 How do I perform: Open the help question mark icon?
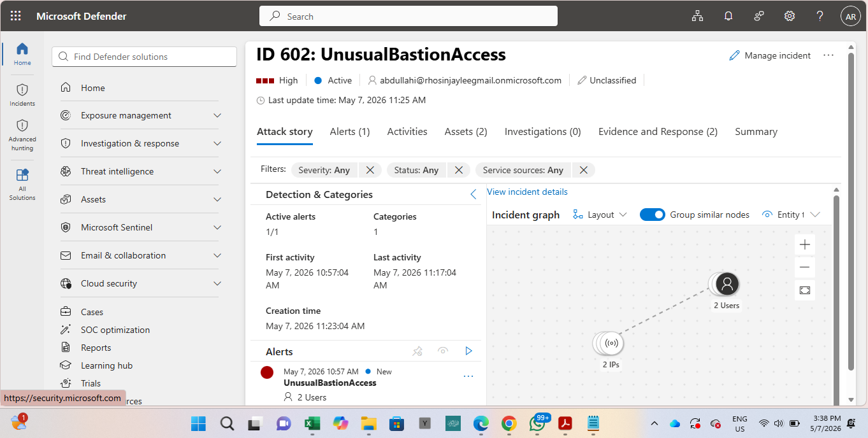tap(820, 17)
